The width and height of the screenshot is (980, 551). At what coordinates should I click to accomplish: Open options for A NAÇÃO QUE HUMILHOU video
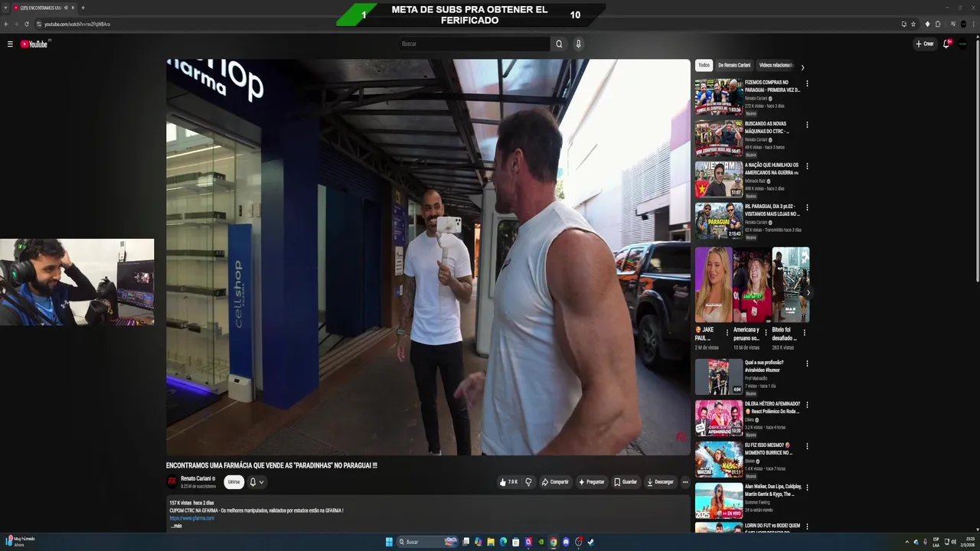pos(807,166)
